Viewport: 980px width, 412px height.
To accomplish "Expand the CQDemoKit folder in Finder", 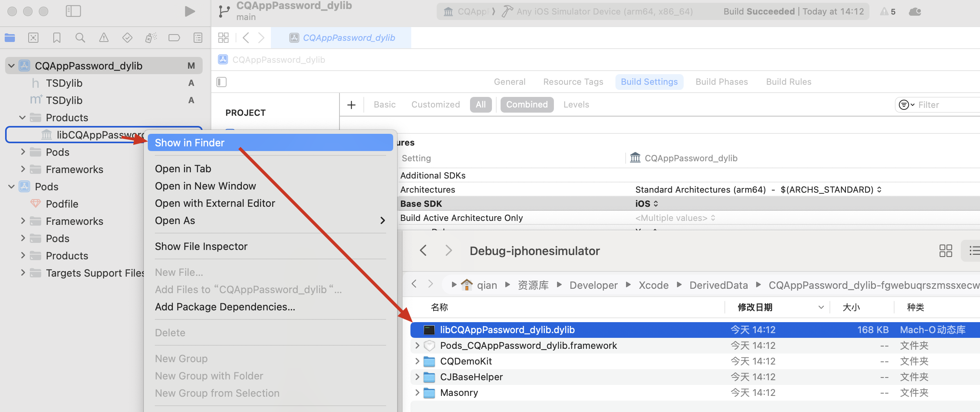I will pos(417,361).
